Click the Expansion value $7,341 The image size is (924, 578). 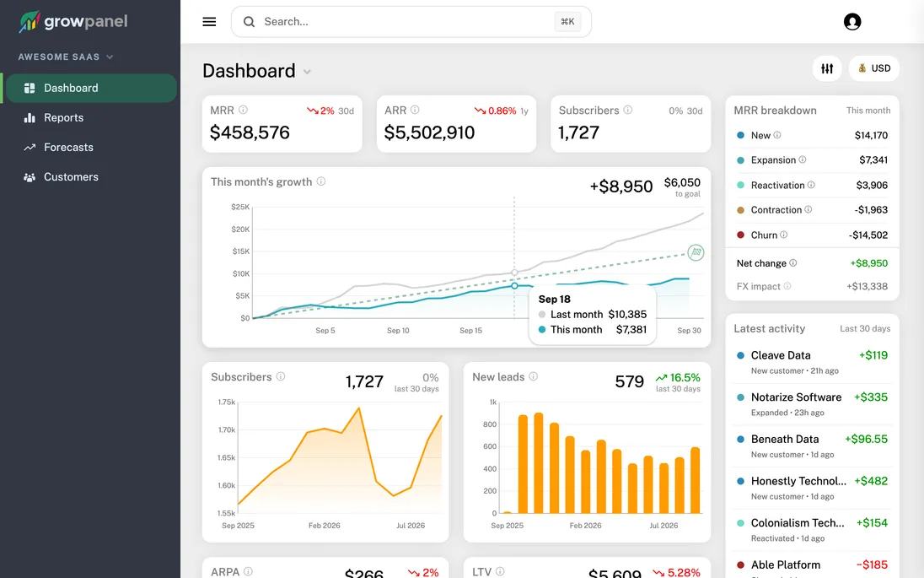(873, 159)
